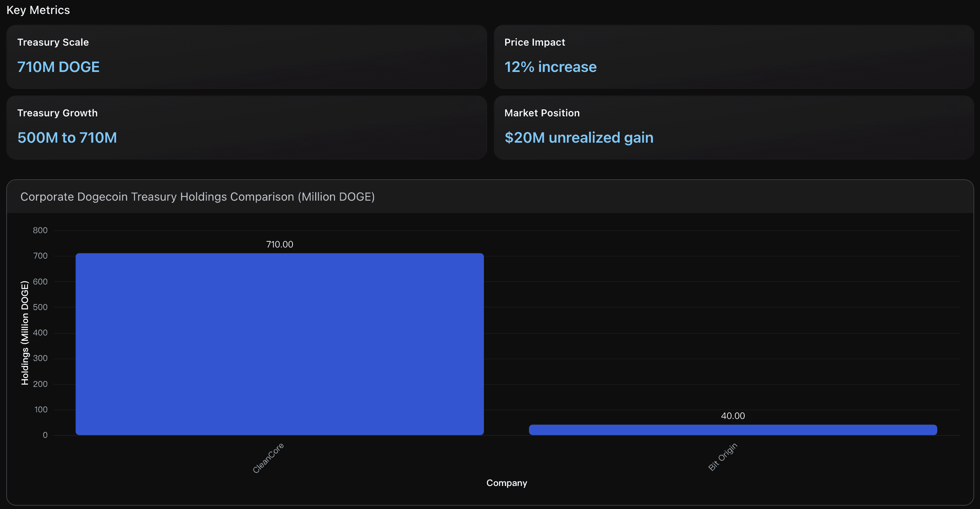Click the Treasury Scale metric card
Image resolution: width=980 pixels, height=509 pixels.
click(x=246, y=56)
